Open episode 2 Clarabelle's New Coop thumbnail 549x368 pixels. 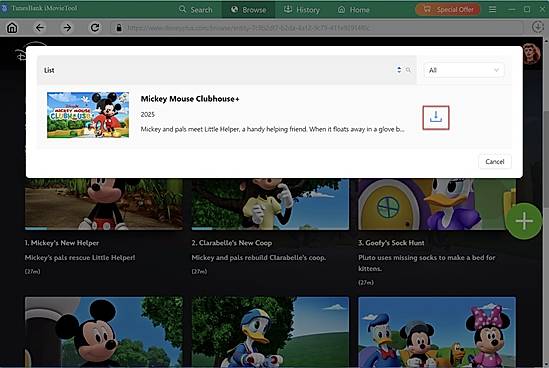click(270, 204)
